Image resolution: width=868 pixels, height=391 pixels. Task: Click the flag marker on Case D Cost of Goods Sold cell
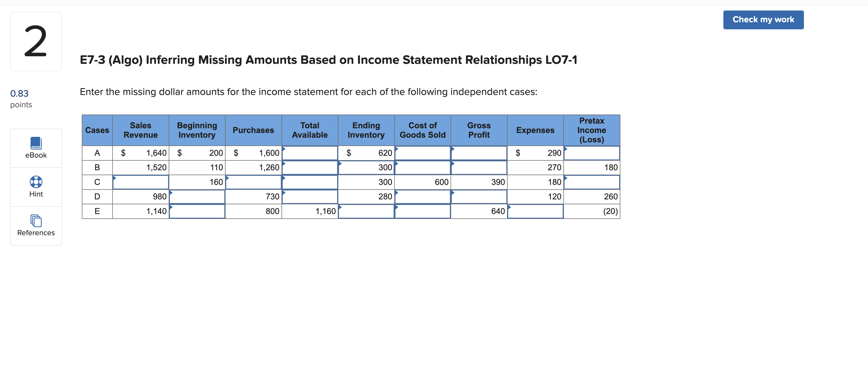[x=397, y=193]
